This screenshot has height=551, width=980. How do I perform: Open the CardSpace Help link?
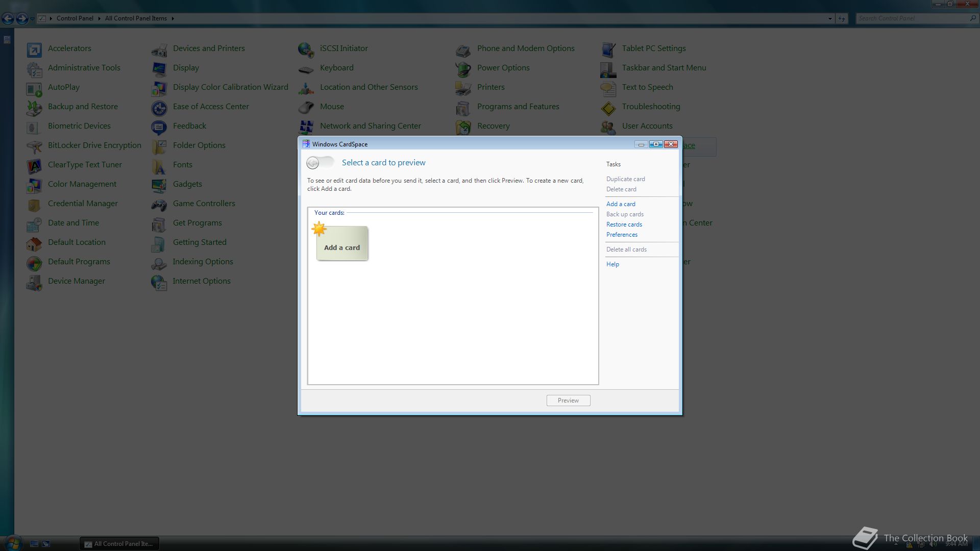pos(612,264)
